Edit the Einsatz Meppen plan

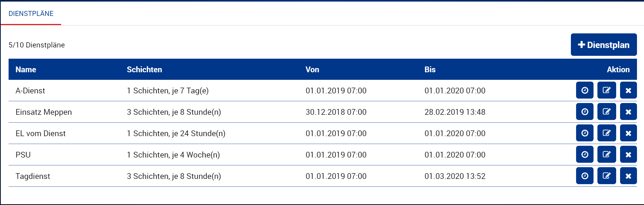(x=607, y=112)
